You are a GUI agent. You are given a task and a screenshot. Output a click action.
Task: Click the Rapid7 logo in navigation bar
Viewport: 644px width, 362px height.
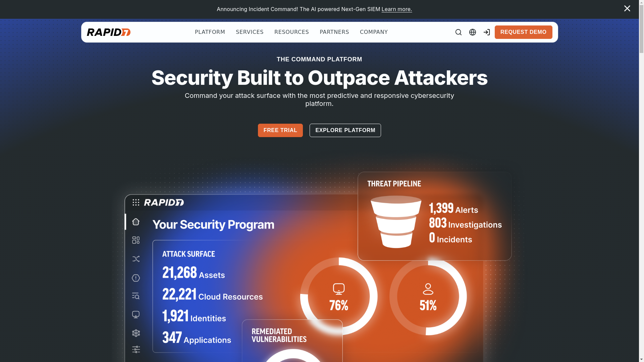coord(109,32)
